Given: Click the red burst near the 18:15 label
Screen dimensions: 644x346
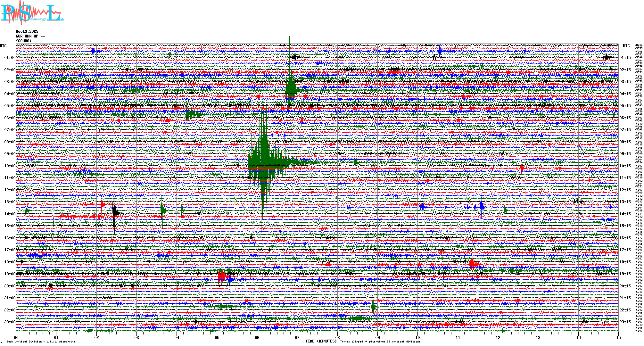Looking at the screenshot, I should tap(473, 264).
